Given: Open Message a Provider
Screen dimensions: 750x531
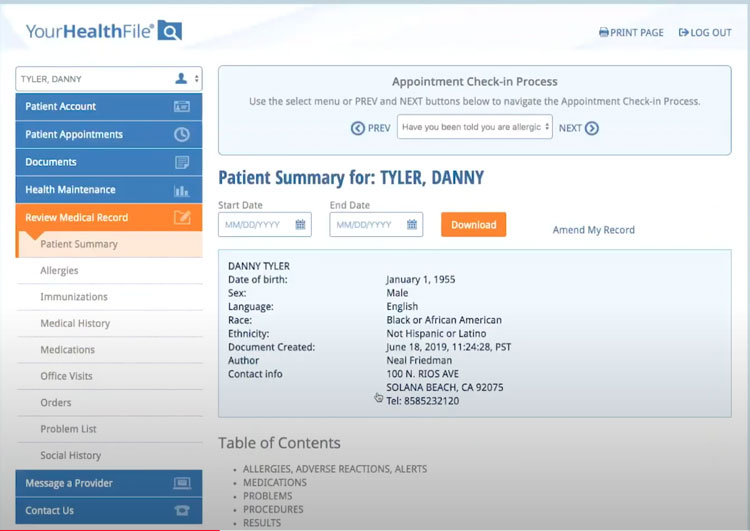Looking at the screenshot, I should pyautogui.click(x=108, y=483).
